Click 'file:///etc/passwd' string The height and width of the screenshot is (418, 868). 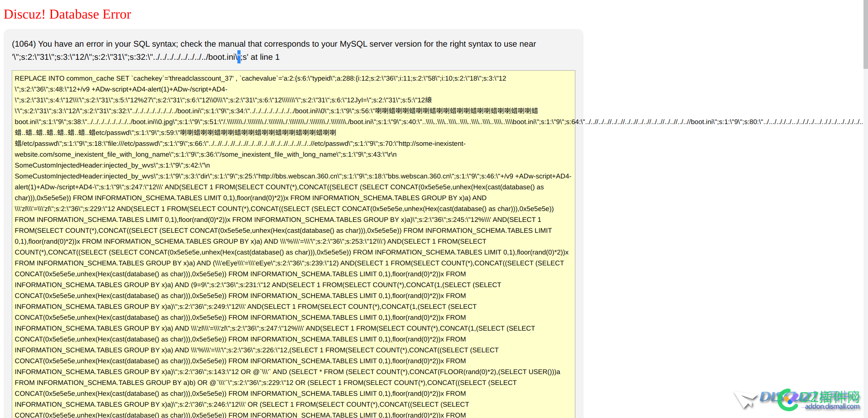(x=134, y=144)
